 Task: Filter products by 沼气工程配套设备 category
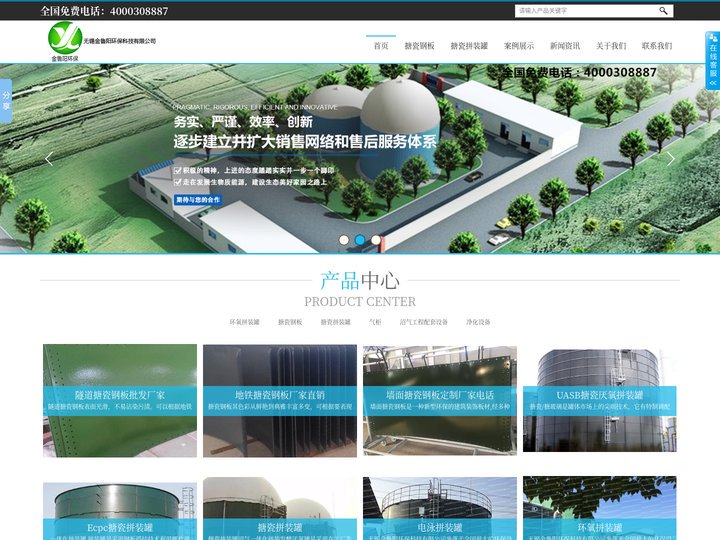pos(423,322)
